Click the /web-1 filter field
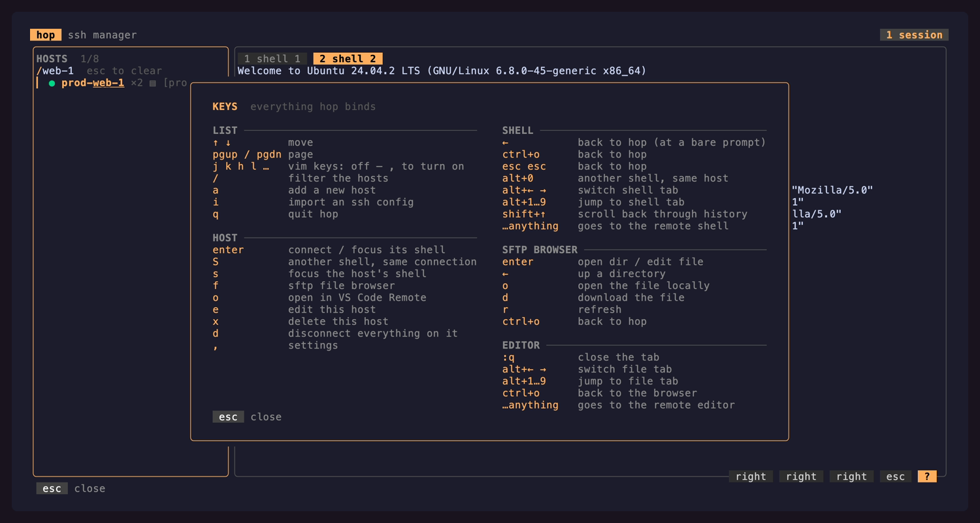The height and width of the screenshot is (523, 980). tap(55, 71)
